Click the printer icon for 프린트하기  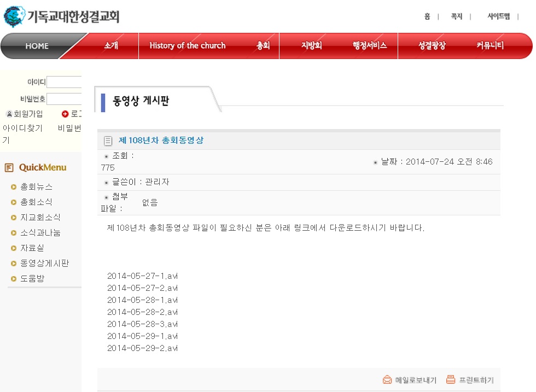coord(451,379)
